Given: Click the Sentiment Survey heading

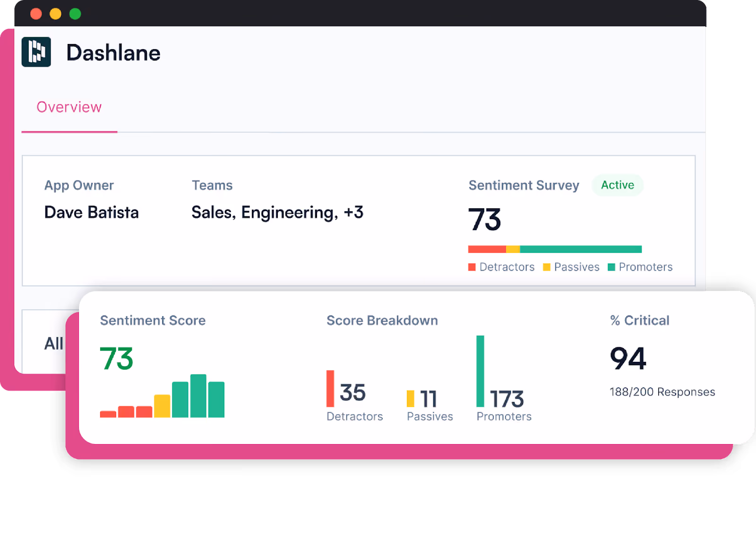Looking at the screenshot, I should [524, 185].
